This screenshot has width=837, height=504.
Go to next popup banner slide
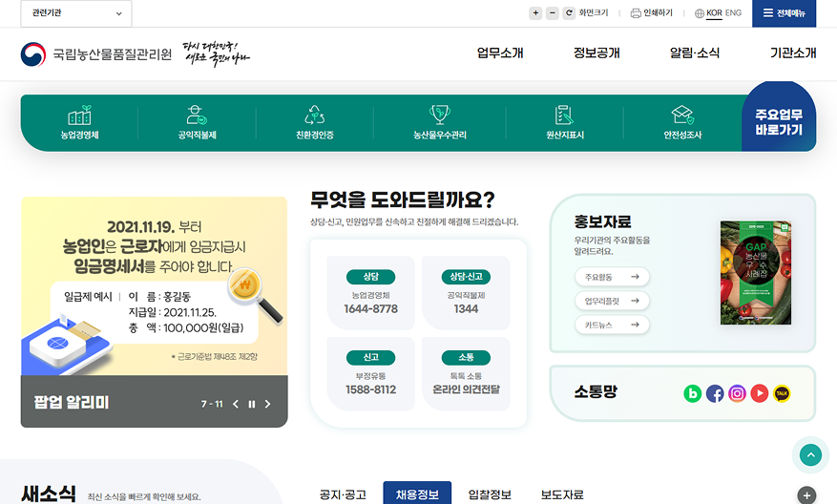(x=268, y=404)
